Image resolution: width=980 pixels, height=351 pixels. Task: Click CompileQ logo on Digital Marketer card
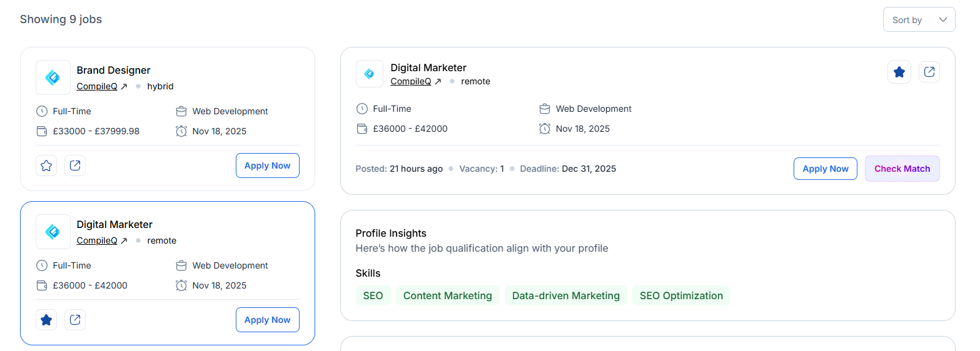53,232
